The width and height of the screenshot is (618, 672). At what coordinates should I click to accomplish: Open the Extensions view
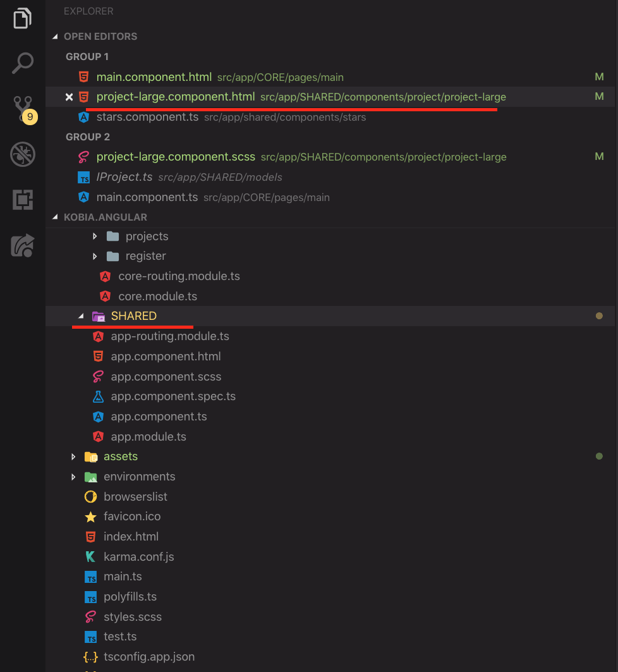coord(22,200)
